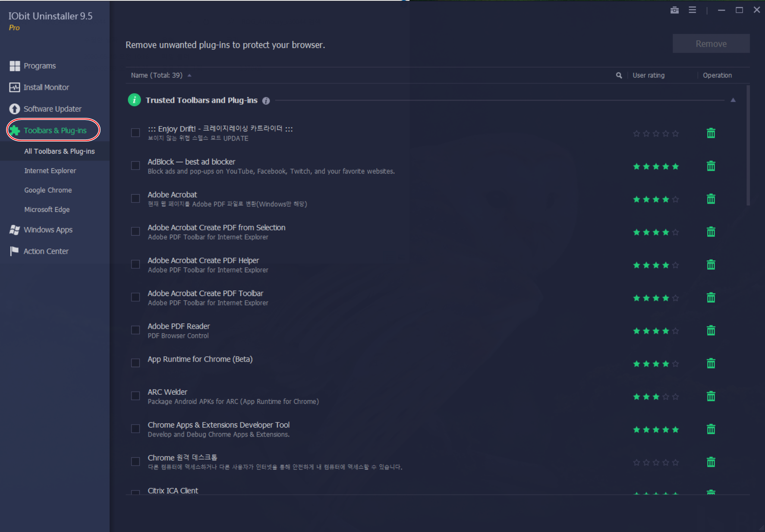Click the star rating for ARC Welder

pyautogui.click(x=656, y=397)
